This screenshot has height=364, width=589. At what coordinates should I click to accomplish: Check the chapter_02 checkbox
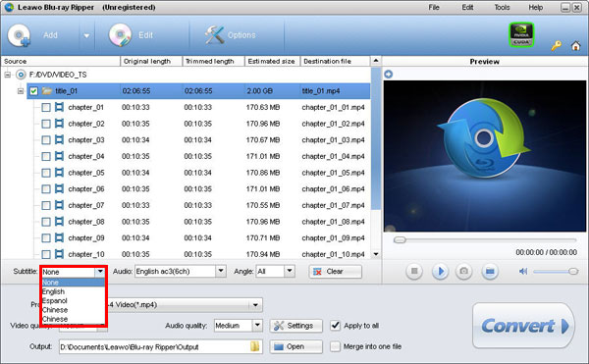coord(46,124)
